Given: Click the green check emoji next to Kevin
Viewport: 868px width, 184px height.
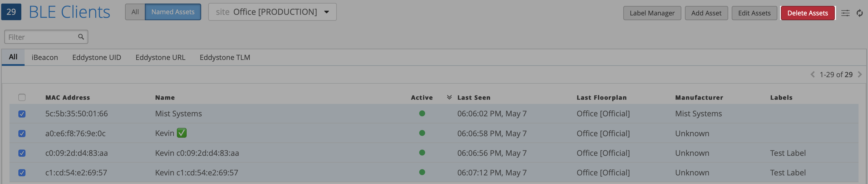Looking at the screenshot, I should [x=182, y=133].
